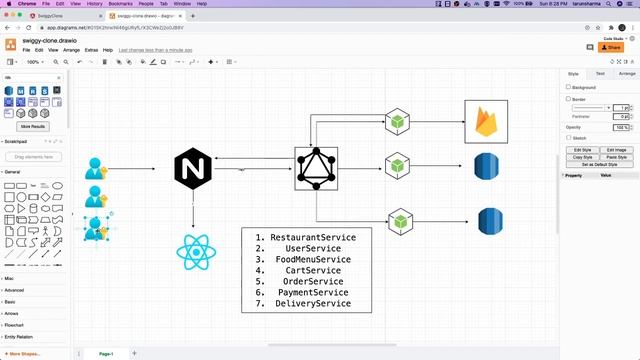The width and height of the screenshot is (640, 360).
Task: Click the To Front icon
Action: point(119,62)
